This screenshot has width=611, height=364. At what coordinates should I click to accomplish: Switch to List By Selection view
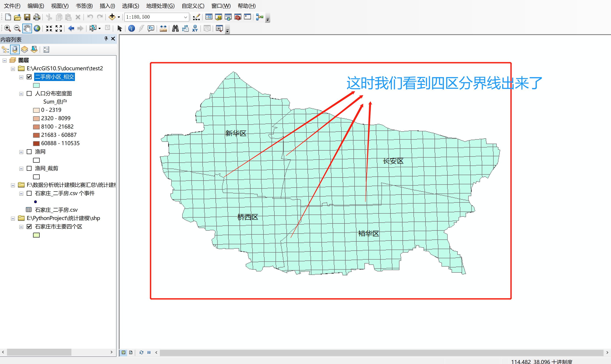[x=34, y=49]
